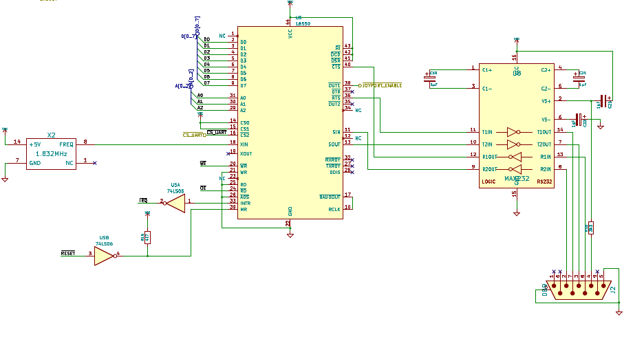Click the OE net label
The image size is (644, 339).
(x=203, y=188)
